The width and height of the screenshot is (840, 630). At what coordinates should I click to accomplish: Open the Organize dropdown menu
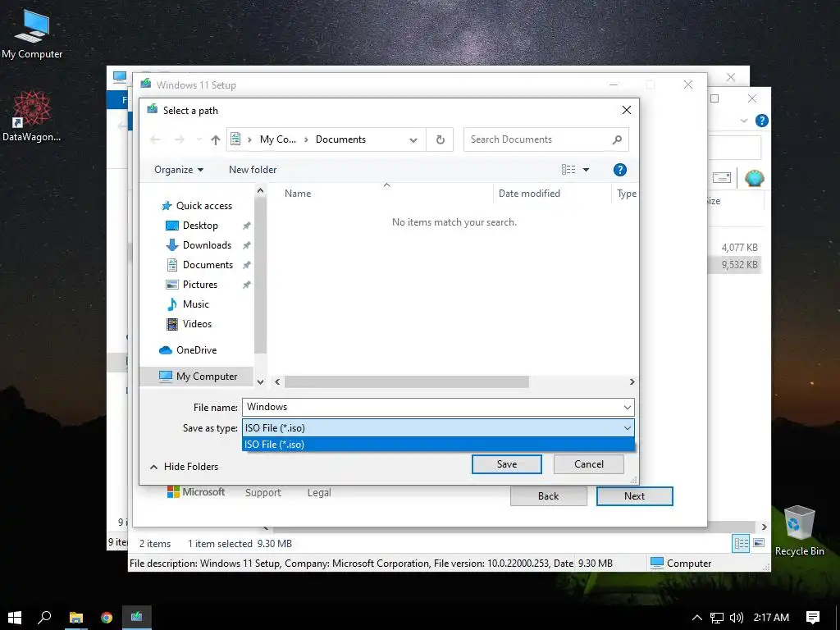pos(179,170)
